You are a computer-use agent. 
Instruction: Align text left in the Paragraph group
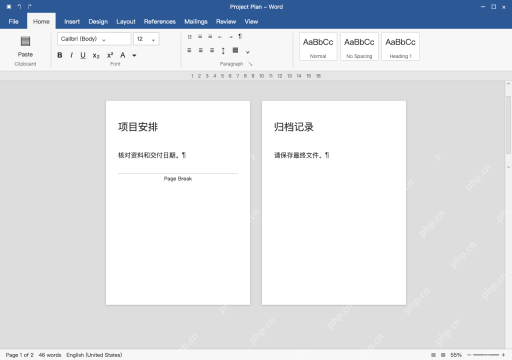tap(189, 50)
